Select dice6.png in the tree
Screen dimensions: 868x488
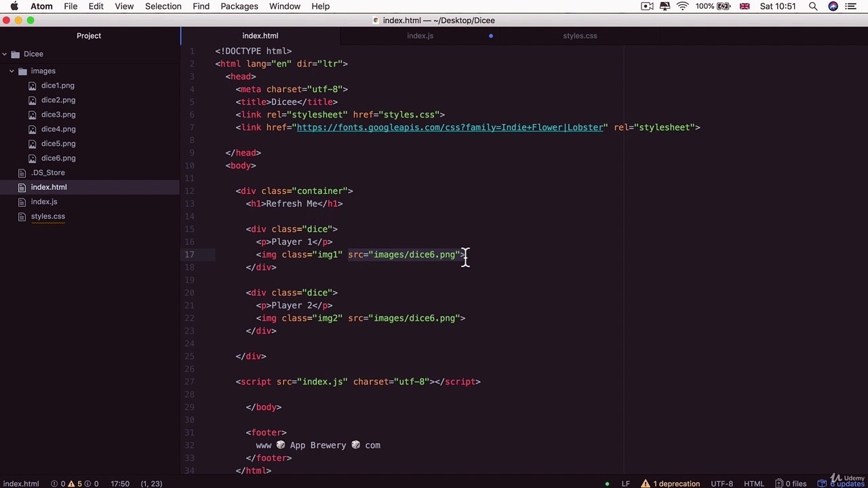tap(58, 158)
